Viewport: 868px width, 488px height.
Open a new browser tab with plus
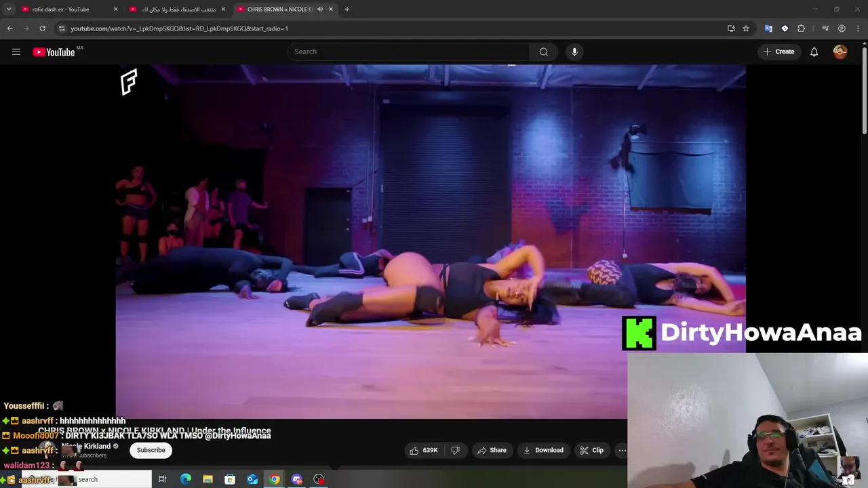(x=347, y=9)
